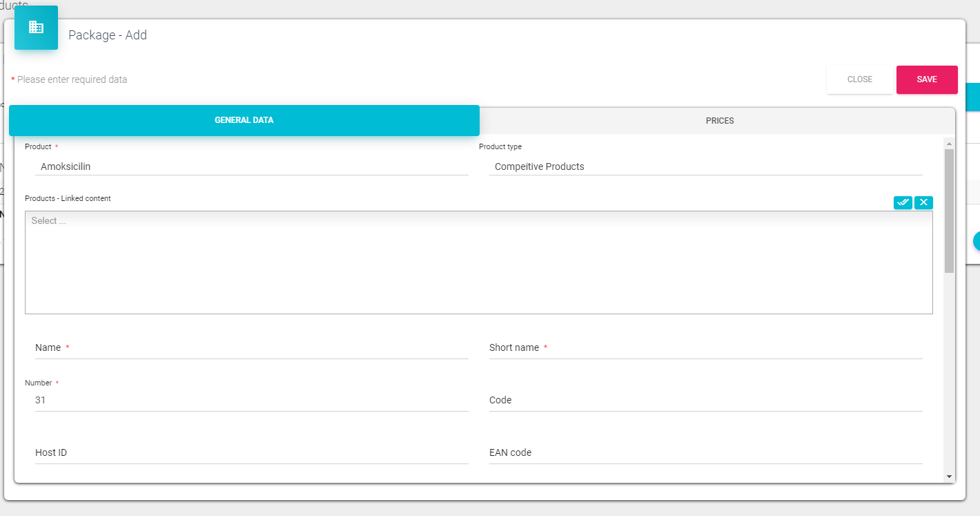Select the GENERAL DATA tab
Screen dimensions: 980x516
244,120
